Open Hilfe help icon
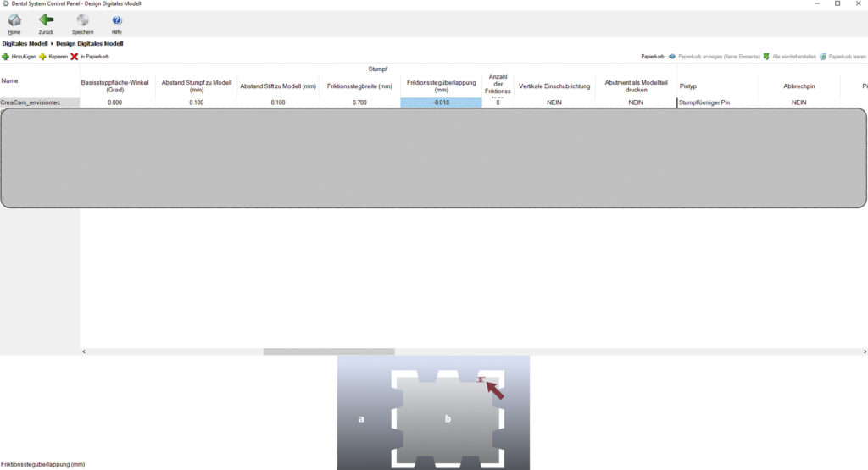 [x=116, y=24]
